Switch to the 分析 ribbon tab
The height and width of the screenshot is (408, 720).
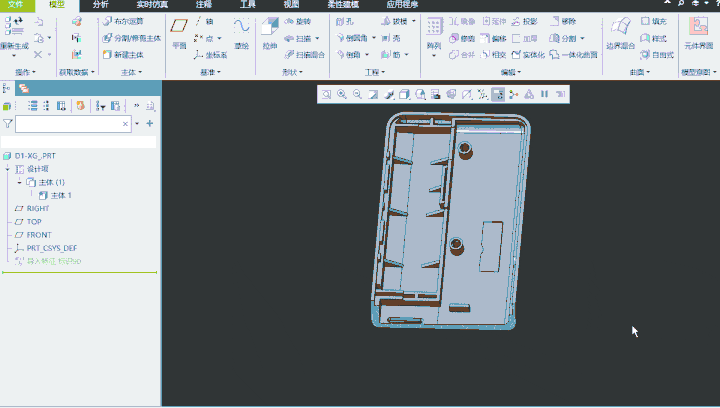point(101,5)
